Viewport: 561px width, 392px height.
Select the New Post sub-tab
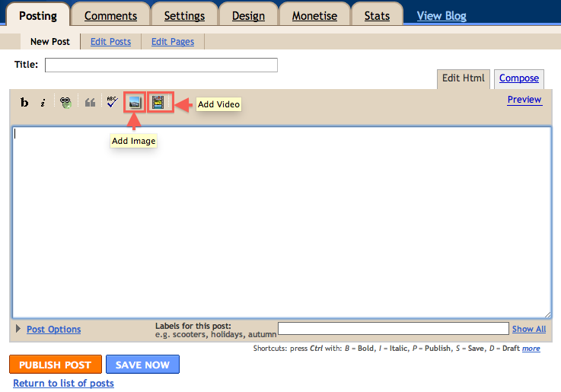coord(50,42)
